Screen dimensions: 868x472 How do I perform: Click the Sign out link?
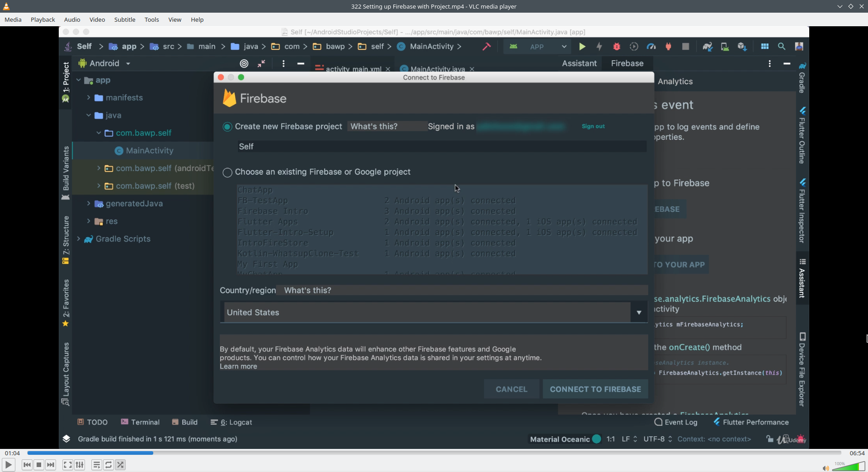point(593,126)
